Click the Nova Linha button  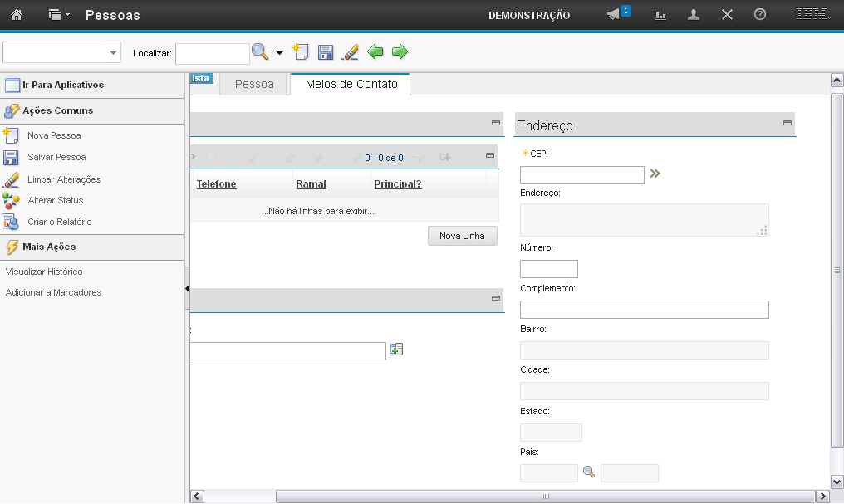coord(462,236)
